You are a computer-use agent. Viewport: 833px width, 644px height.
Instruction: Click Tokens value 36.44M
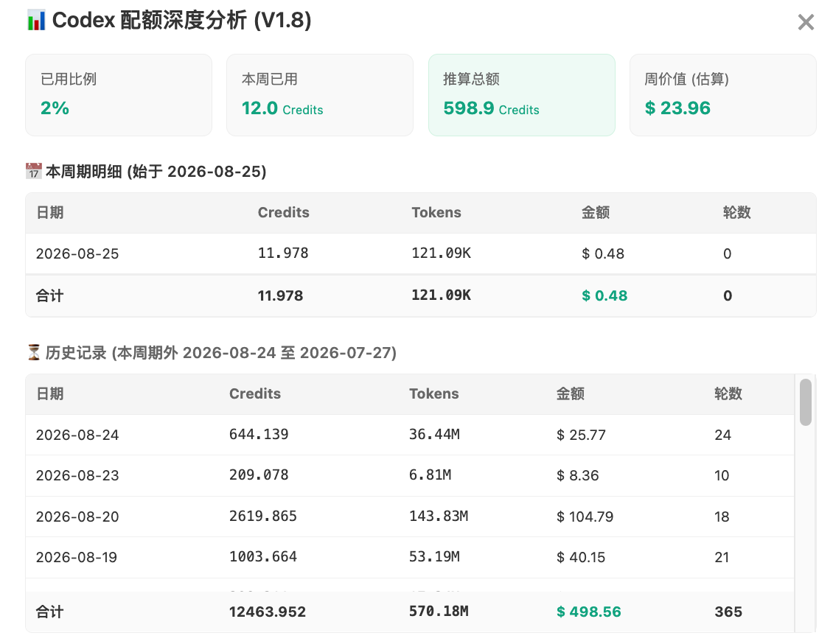tap(434, 434)
